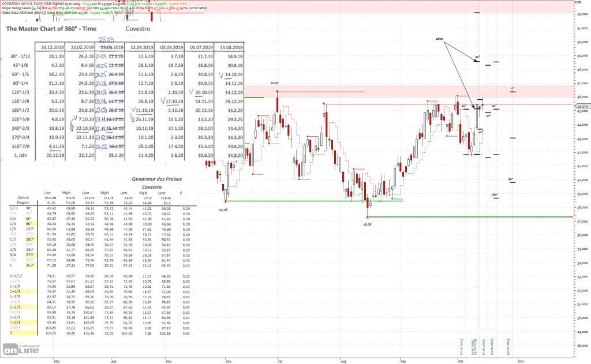Click the Jun month label on time axis
The height and width of the screenshot is (364, 591).
[x=228, y=361]
